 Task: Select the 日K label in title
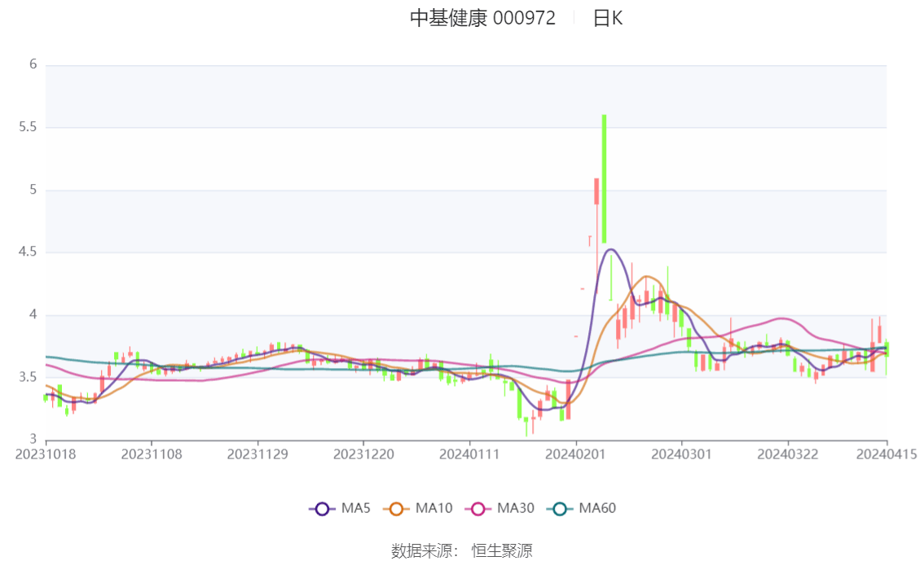(x=608, y=19)
